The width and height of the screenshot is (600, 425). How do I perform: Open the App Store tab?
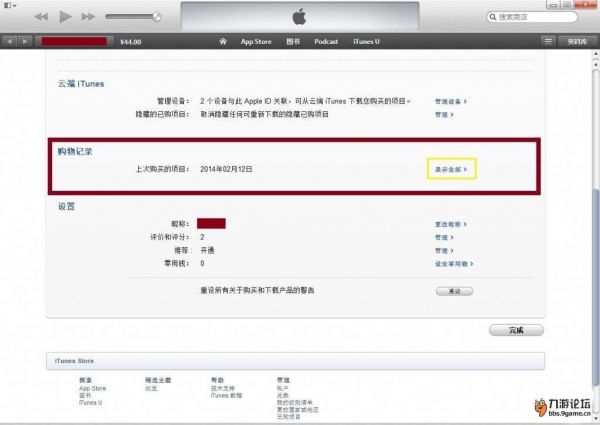click(254, 41)
